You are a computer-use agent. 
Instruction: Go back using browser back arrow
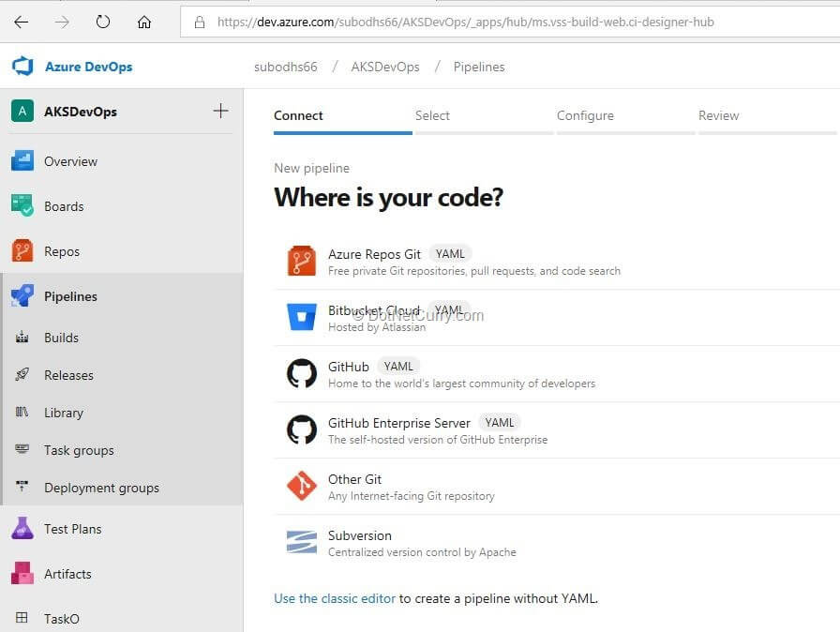click(x=21, y=22)
